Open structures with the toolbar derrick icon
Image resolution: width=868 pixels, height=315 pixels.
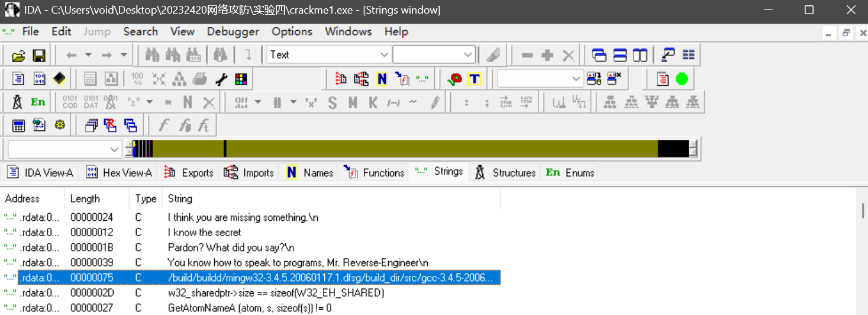pos(18,102)
